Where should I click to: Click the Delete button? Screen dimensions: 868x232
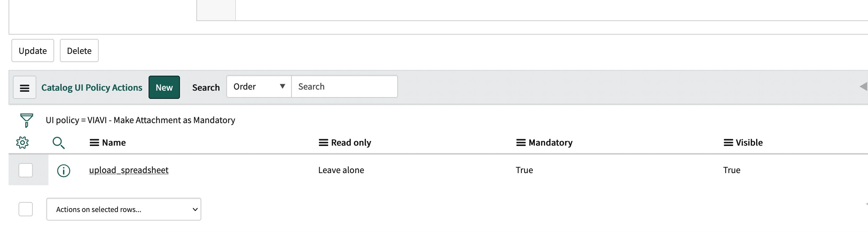click(79, 50)
